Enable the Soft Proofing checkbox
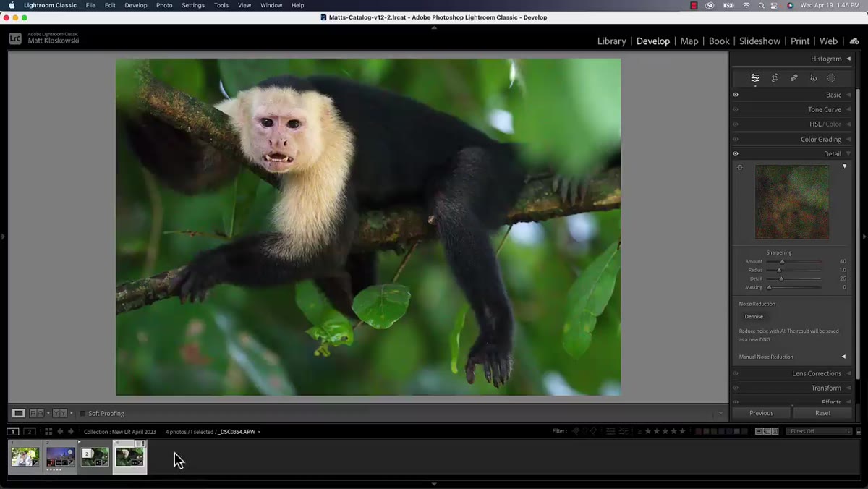 pos(82,414)
